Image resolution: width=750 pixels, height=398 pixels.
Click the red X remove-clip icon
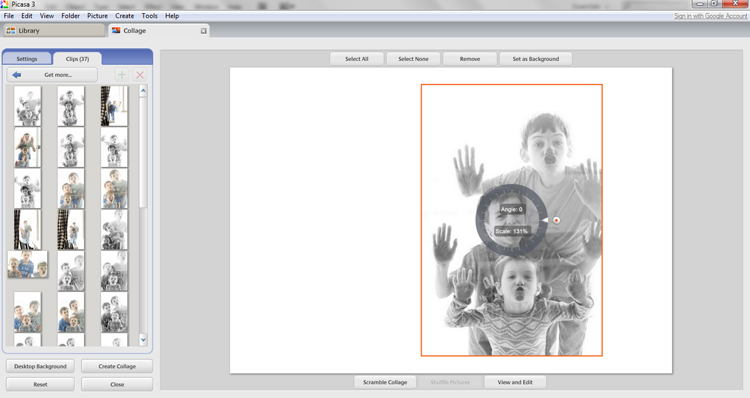[x=140, y=75]
